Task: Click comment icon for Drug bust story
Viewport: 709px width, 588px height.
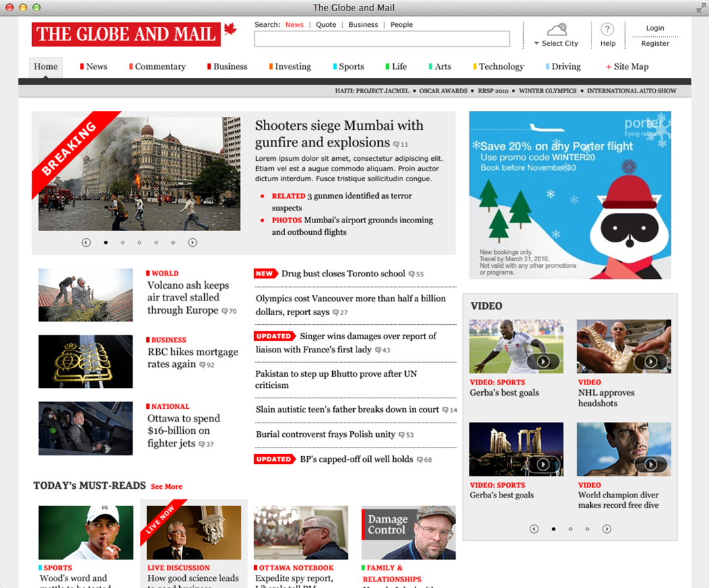Action: pyautogui.click(x=412, y=274)
